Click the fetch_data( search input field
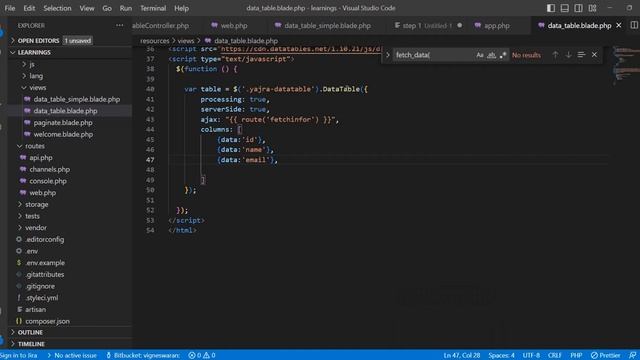The width and height of the screenshot is (640, 360). tap(433, 55)
